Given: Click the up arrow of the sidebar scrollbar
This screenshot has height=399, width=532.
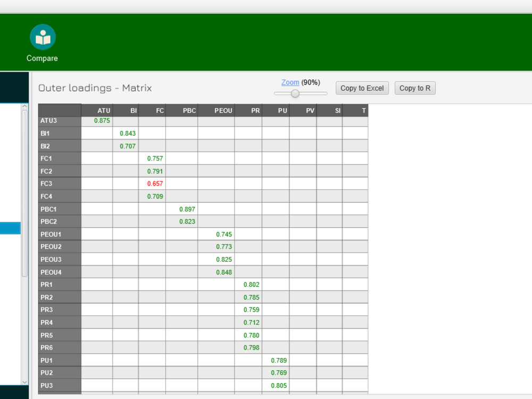Looking at the screenshot, I should click(24, 107).
